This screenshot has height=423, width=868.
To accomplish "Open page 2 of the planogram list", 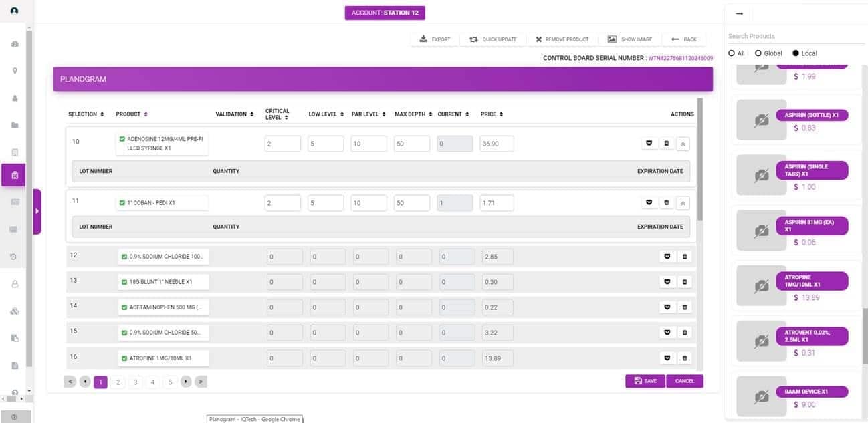I will (x=118, y=382).
